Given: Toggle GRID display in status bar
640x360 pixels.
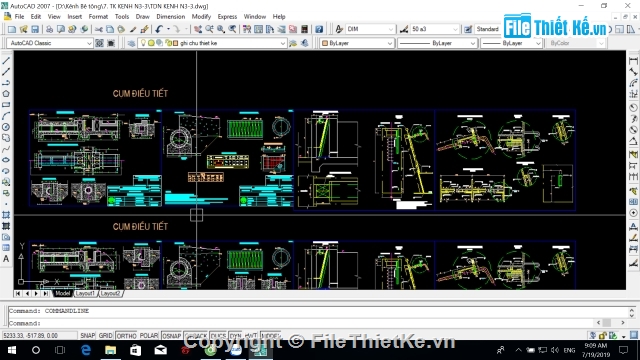Looking at the screenshot, I should 105,336.
